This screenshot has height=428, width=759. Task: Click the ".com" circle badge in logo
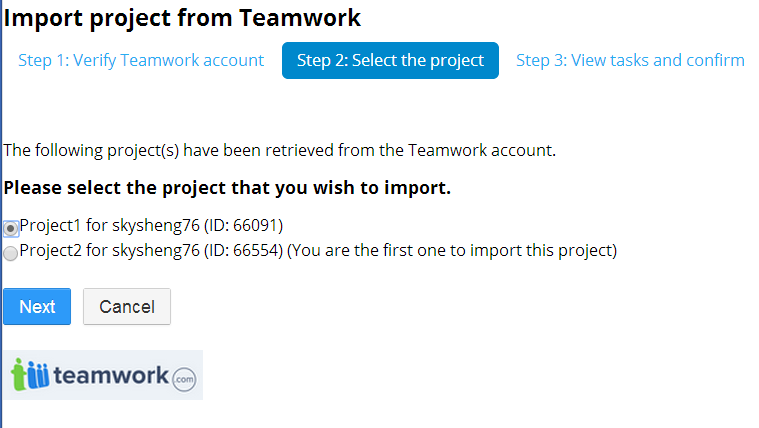coord(184,379)
